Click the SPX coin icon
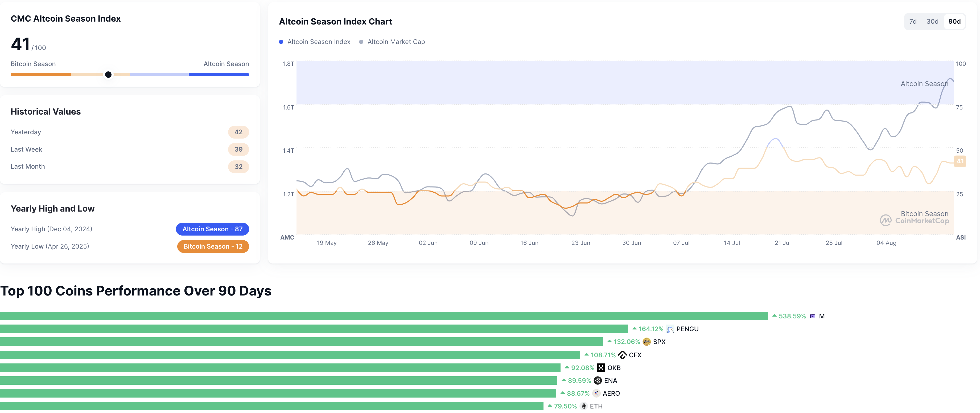980x413 pixels. point(647,342)
